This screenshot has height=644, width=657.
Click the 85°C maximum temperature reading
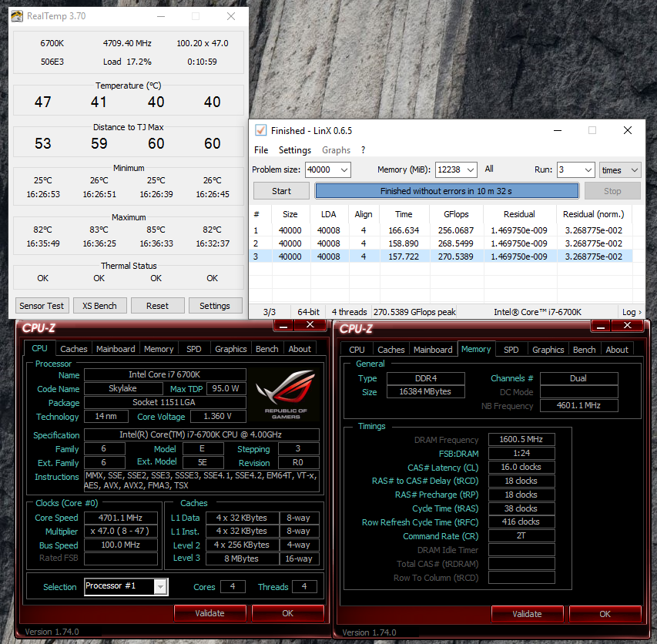point(156,230)
